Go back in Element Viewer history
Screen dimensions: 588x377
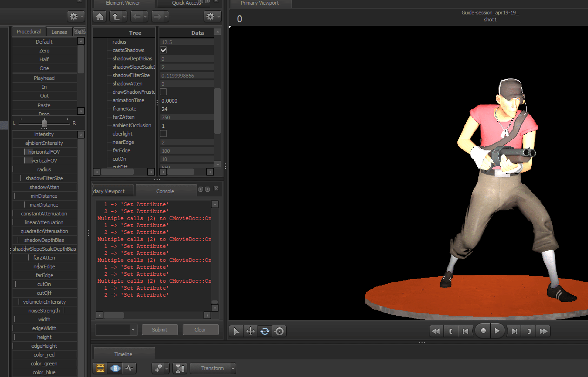pos(137,17)
